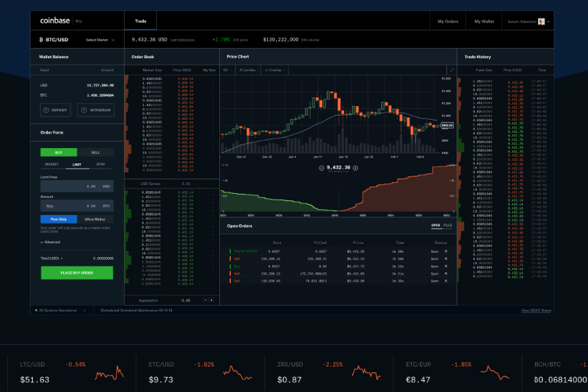Open the Learn more link
Screen dimensions: 588x392
point(49,231)
